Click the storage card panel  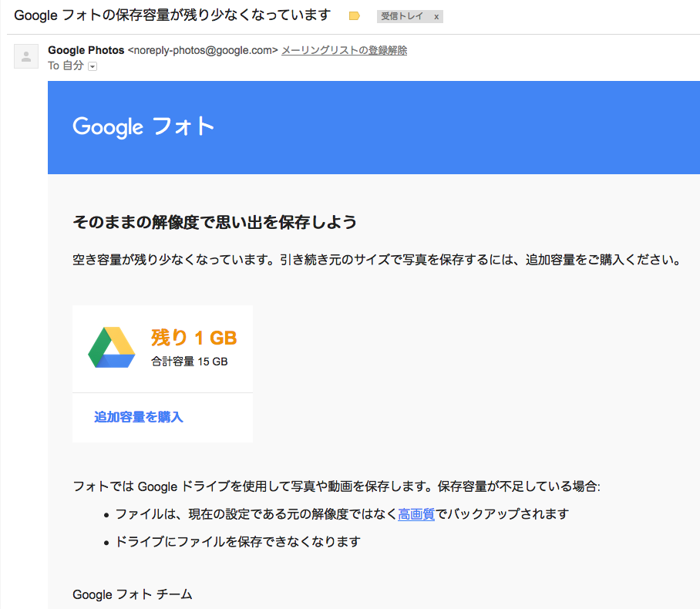pyautogui.click(x=163, y=374)
